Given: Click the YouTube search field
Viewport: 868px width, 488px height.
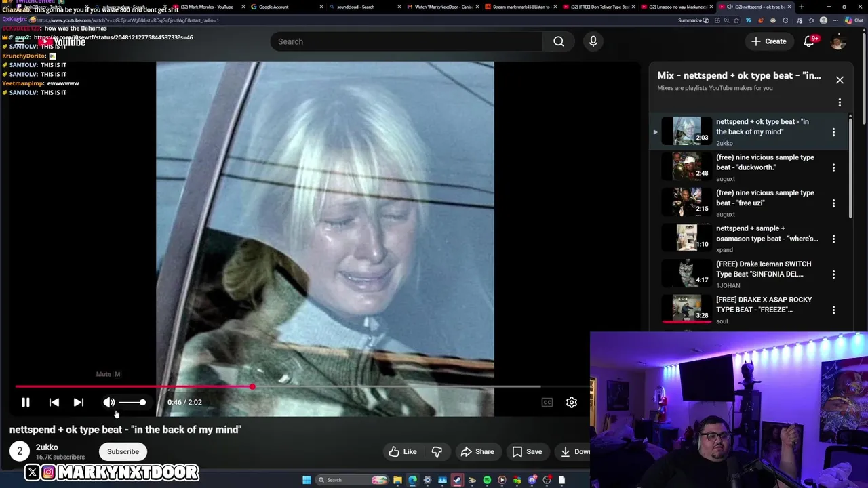Looking at the screenshot, I should coord(406,41).
